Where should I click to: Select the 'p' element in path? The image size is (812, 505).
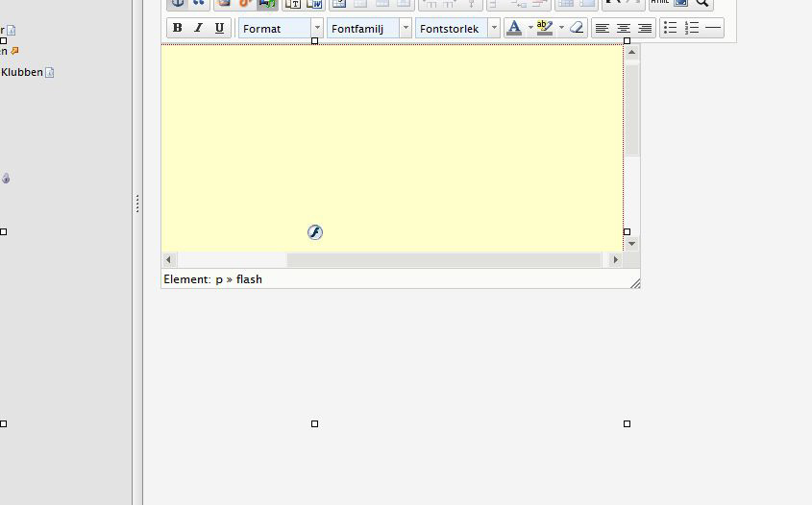point(219,279)
